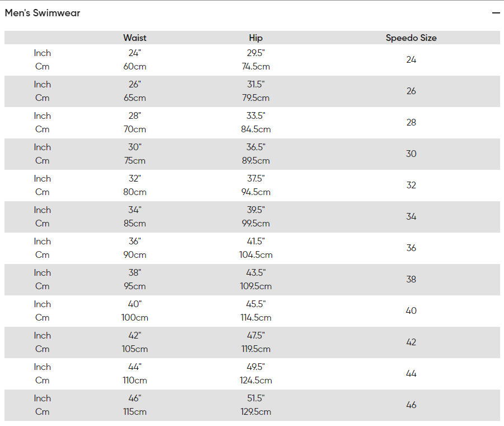
Task: Select Speedo Size 42 cell
Action: [x=411, y=342]
